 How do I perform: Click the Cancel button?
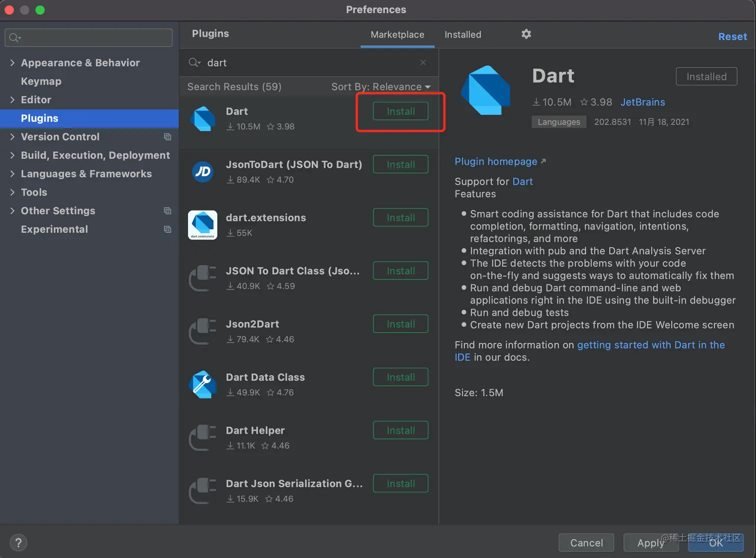pos(586,542)
